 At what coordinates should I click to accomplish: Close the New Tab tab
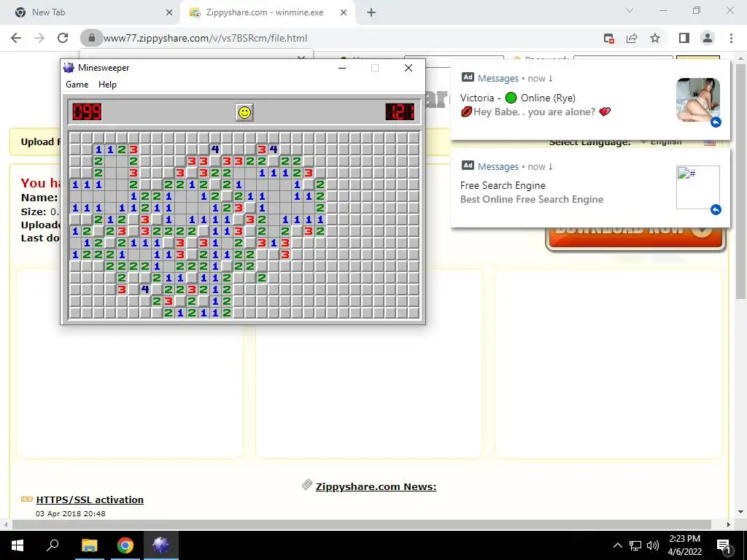coord(169,12)
